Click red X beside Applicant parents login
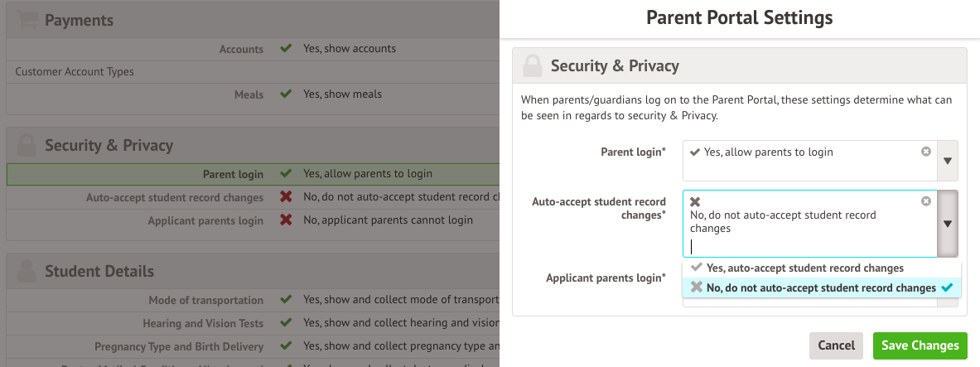This screenshot has height=367, width=980. pos(286,220)
